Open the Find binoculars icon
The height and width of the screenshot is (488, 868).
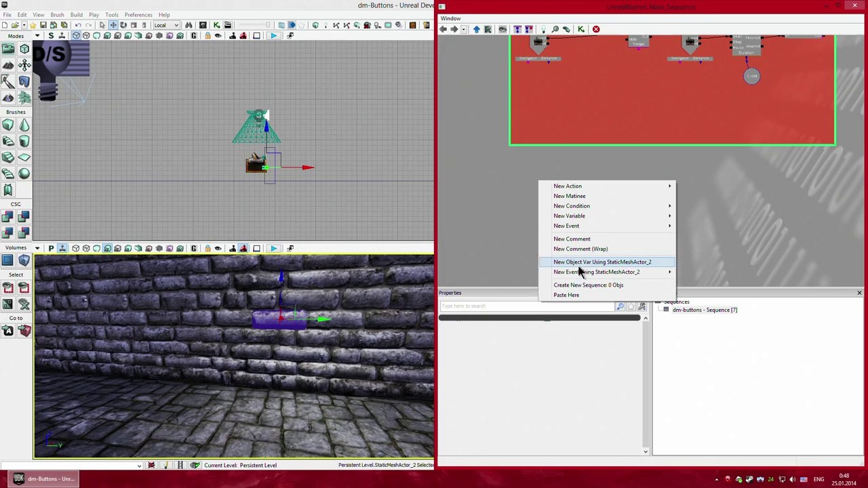pos(189,25)
